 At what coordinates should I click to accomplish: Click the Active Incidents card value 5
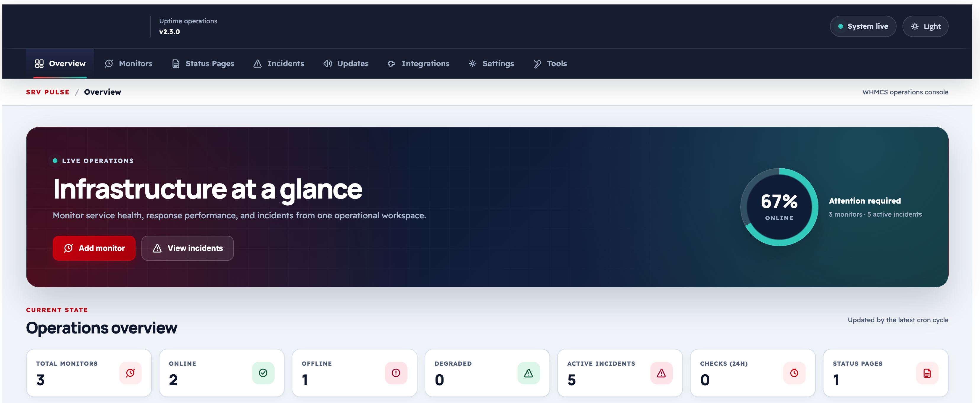[x=571, y=380]
